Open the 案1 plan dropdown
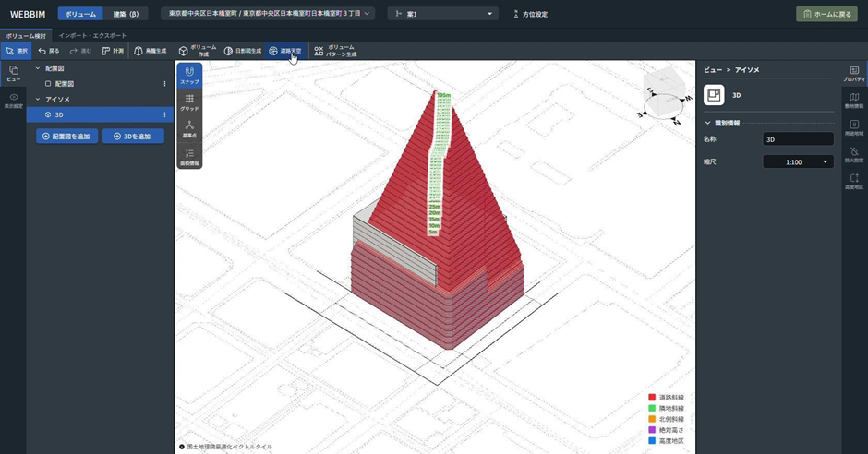The width and height of the screenshot is (868, 454). point(443,14)
